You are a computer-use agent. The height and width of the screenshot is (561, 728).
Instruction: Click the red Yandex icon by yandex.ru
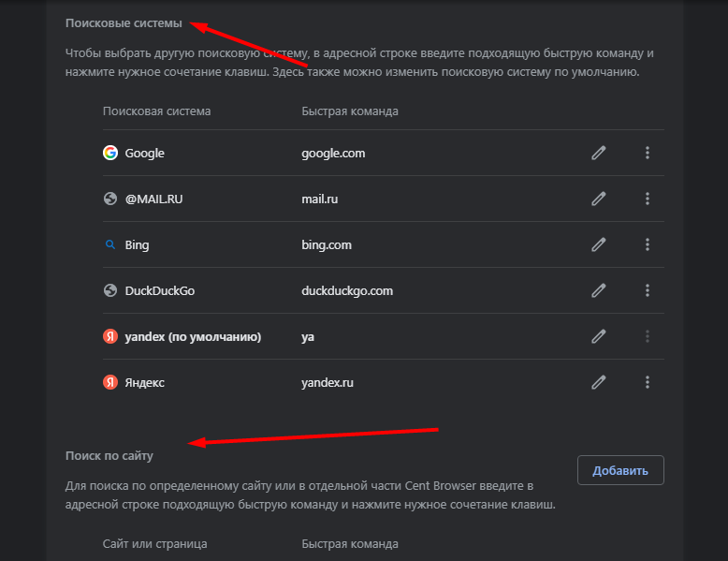(110, 382)
